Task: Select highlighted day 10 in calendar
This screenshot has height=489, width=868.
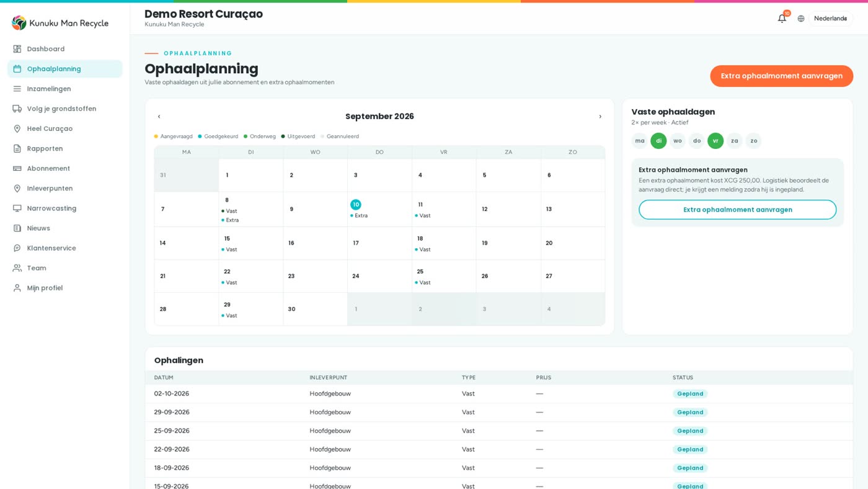Action: [356, 205]
